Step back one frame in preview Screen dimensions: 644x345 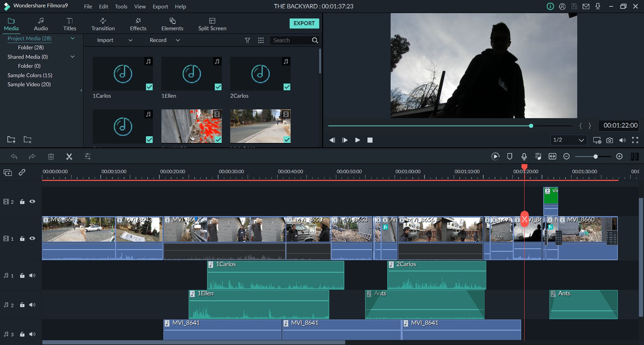(x=332, y=140)
